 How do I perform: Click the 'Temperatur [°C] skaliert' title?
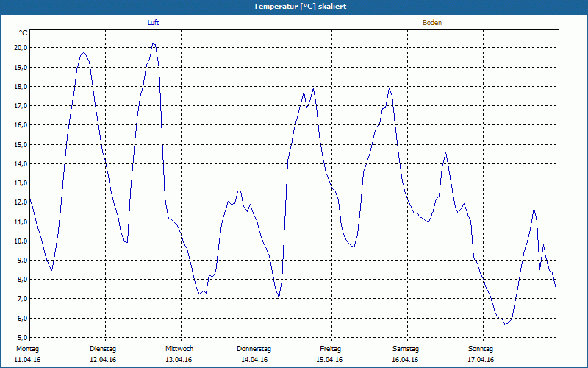(x=300, y=7)
